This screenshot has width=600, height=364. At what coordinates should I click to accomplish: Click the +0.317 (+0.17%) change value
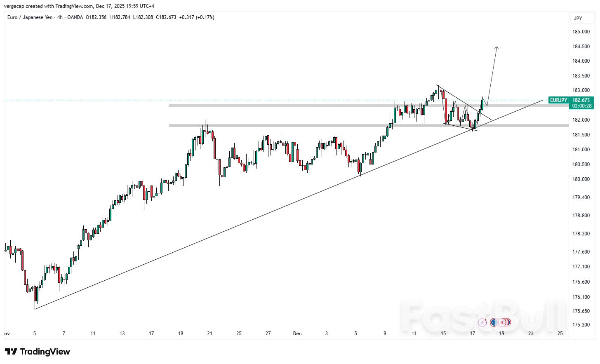pos(197,17)
